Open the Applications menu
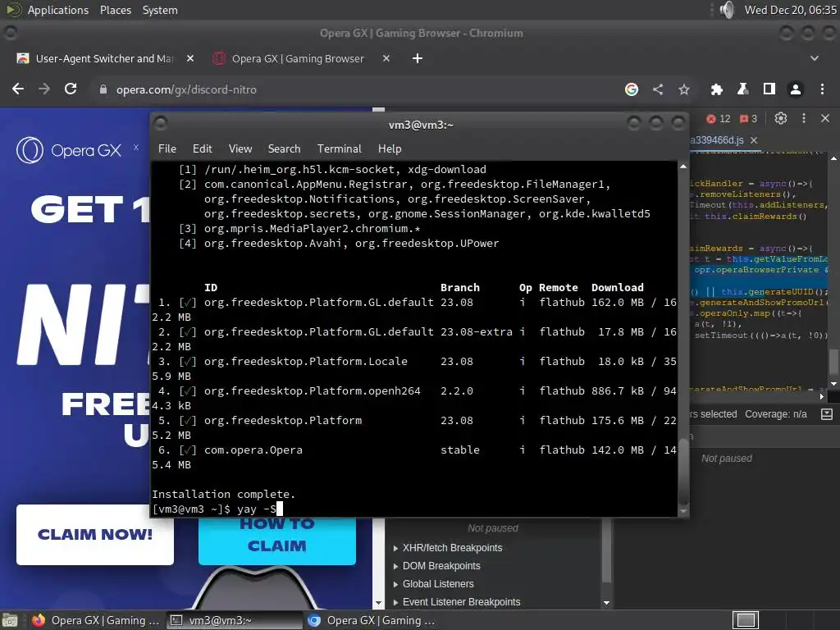 coord(58,10)
